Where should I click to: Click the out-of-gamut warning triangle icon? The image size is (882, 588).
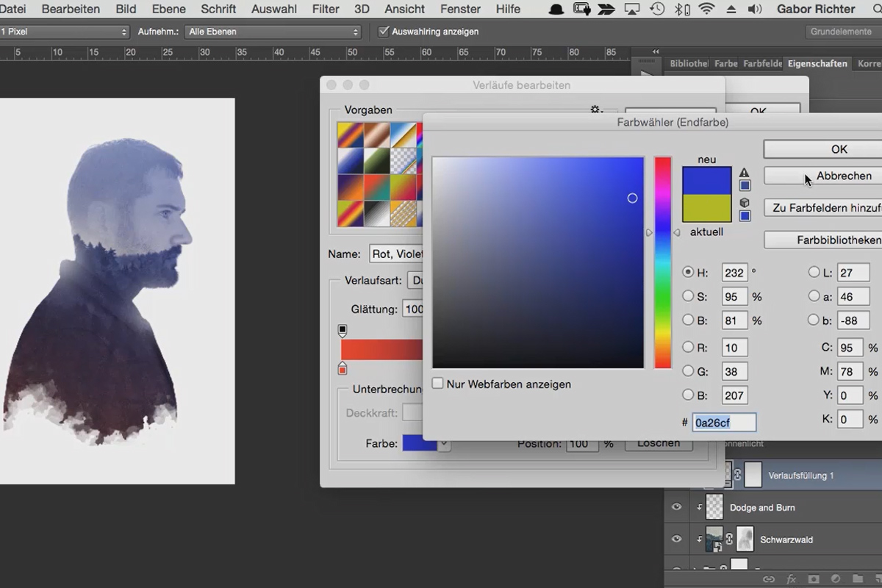coord(745,173)
